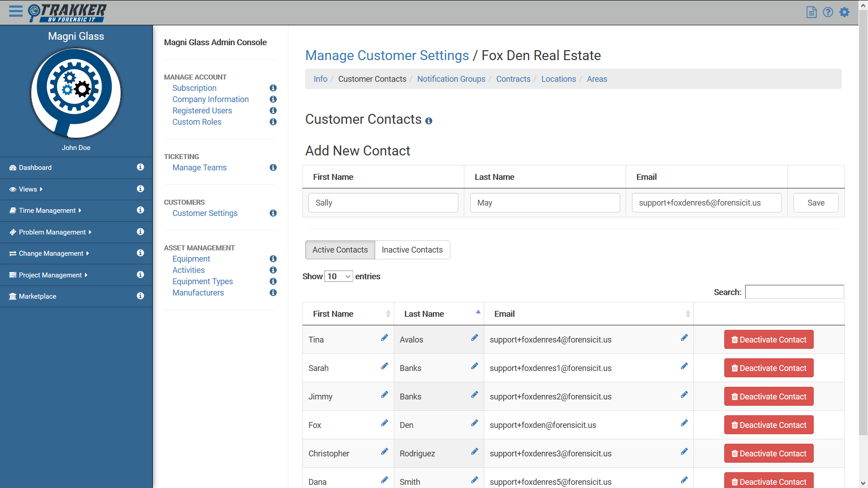Click the hamburger menu icon

[16, 11]
